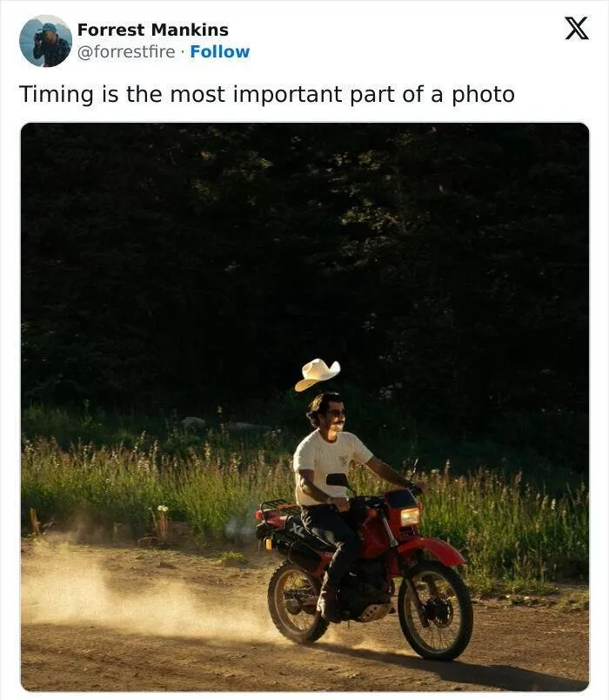Image resolution: width=609 pixels, height=700 pixels.
Task: Select the tweet text about timing
Action: click(267, 95)
